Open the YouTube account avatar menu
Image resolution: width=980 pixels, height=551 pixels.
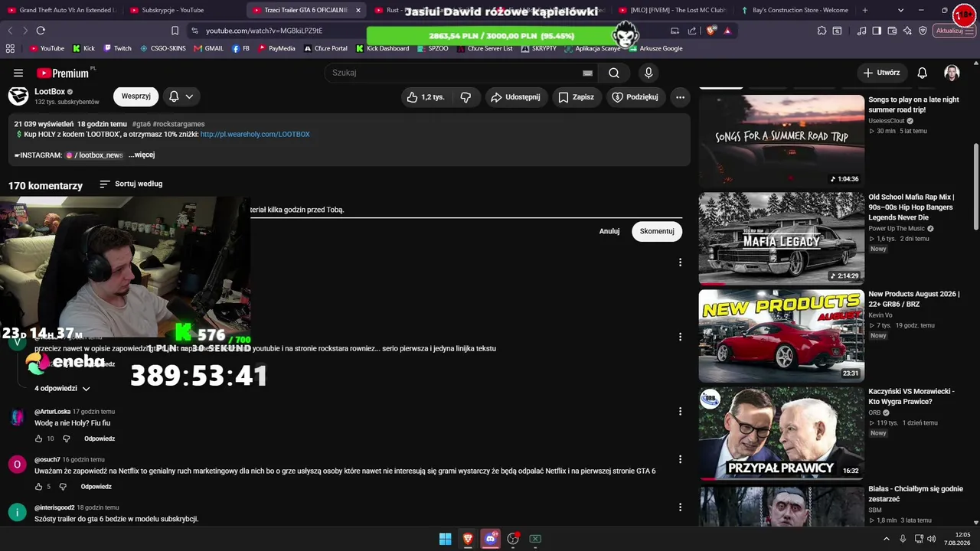coord(952,73)
